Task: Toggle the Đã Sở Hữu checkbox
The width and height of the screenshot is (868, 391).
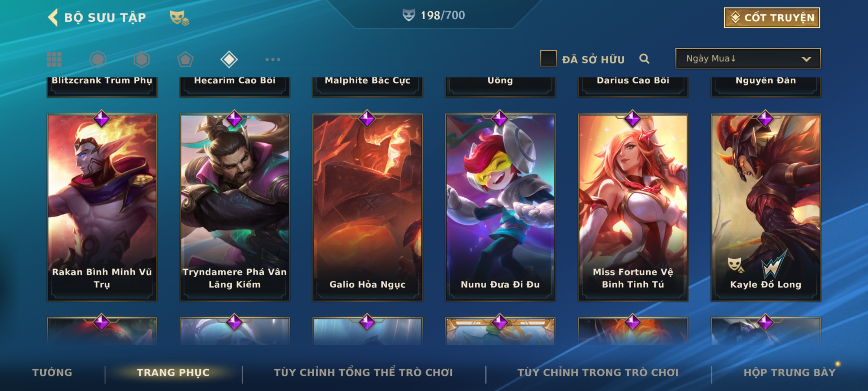Action: point(548,59)
